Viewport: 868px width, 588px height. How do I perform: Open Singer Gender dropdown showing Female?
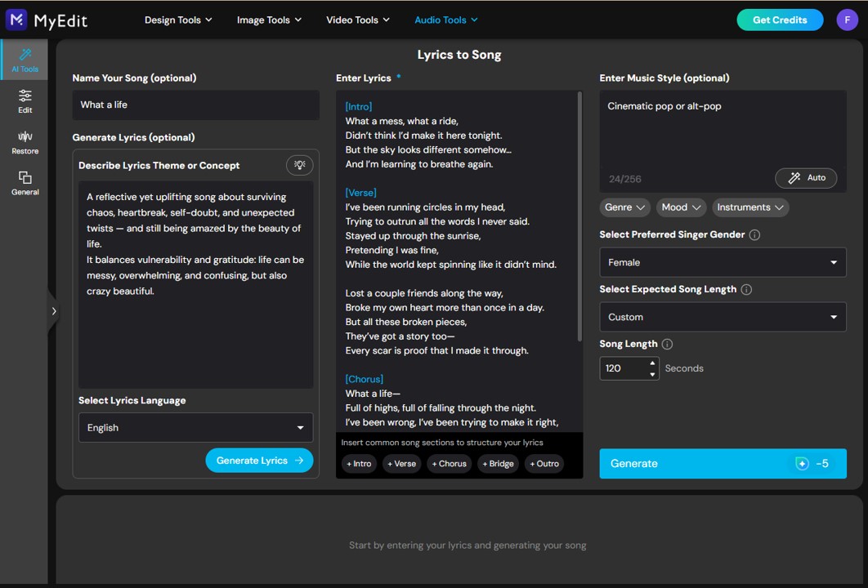(723, 262)
